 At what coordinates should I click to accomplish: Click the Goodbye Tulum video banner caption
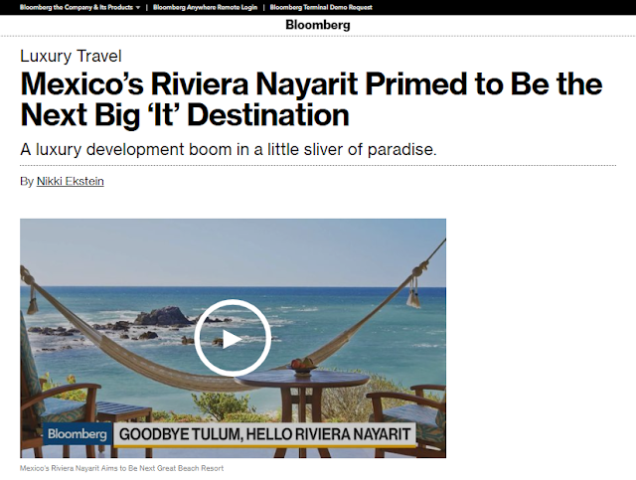coord(264,434)
